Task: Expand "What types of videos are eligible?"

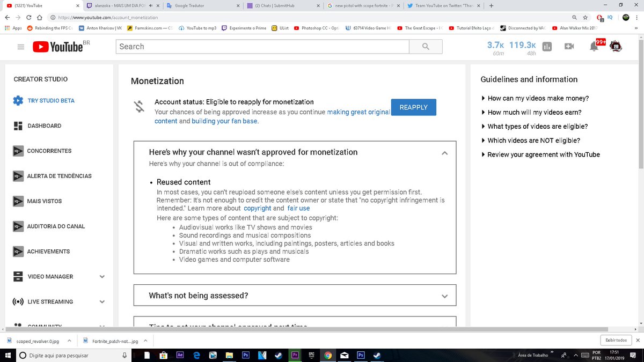Action: pyautogui.click(x=534, y=127)
